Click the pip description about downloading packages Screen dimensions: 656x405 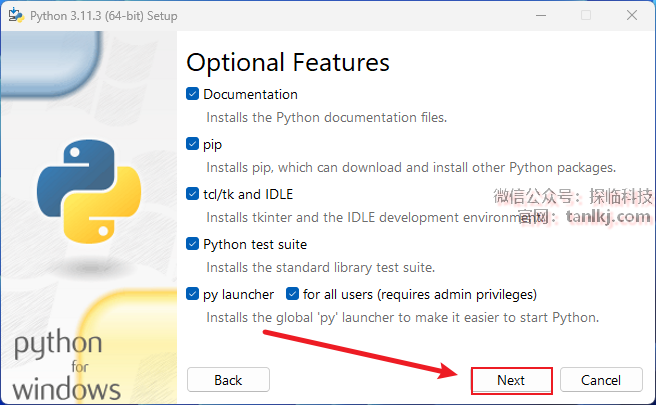coord(411,168)
